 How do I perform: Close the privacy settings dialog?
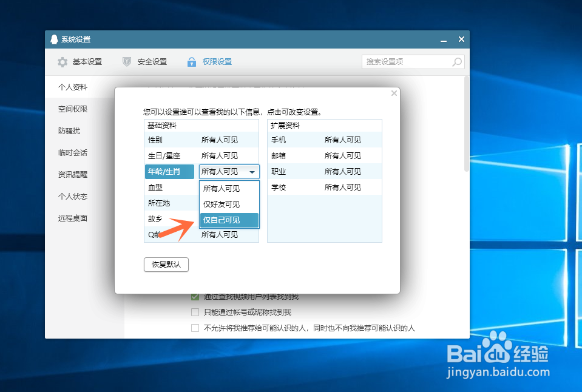[394, 93]
